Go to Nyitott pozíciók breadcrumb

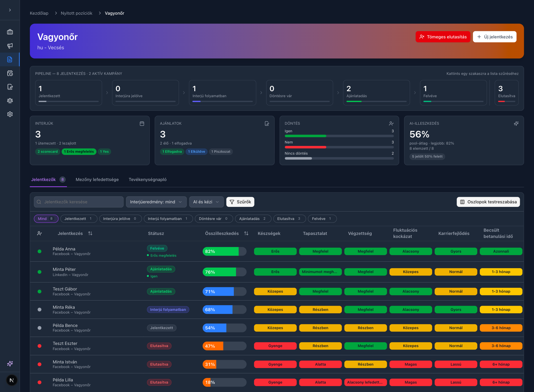tap(77, 13)
